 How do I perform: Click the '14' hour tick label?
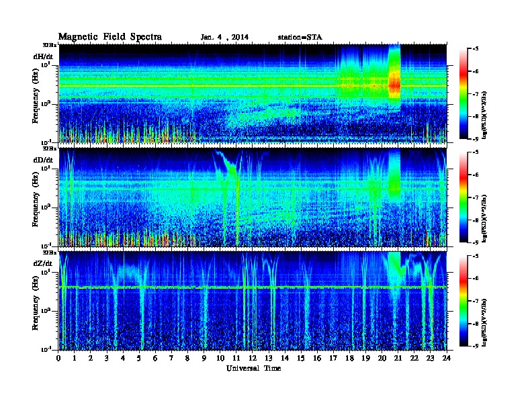(x=285, y=359)
